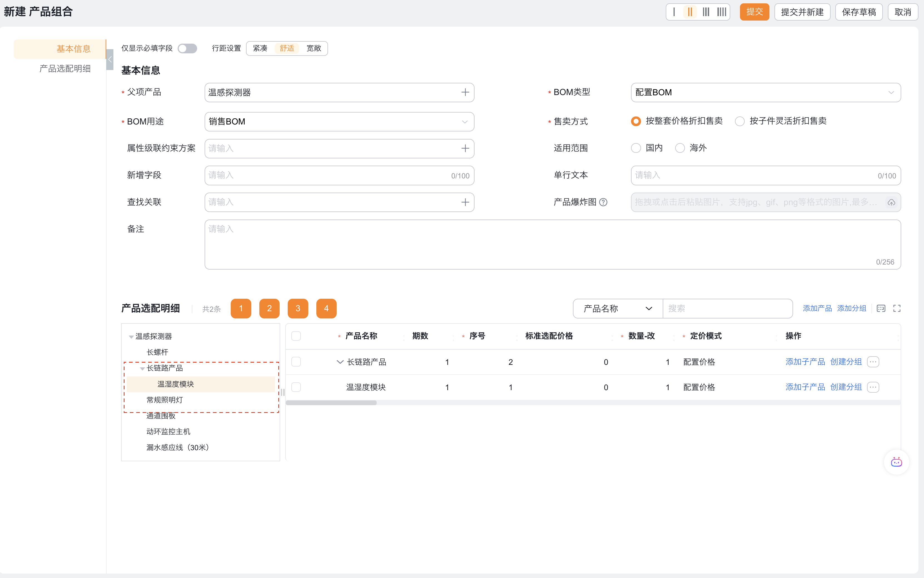Viewport: 924px width, 578px height.
Task: Check the 温湿度模块 row checkbox
Action: (x=296, y=387)
